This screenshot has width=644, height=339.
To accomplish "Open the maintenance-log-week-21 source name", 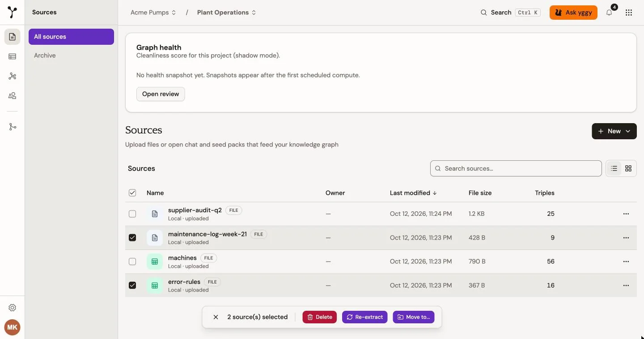I will click(208, 234).
